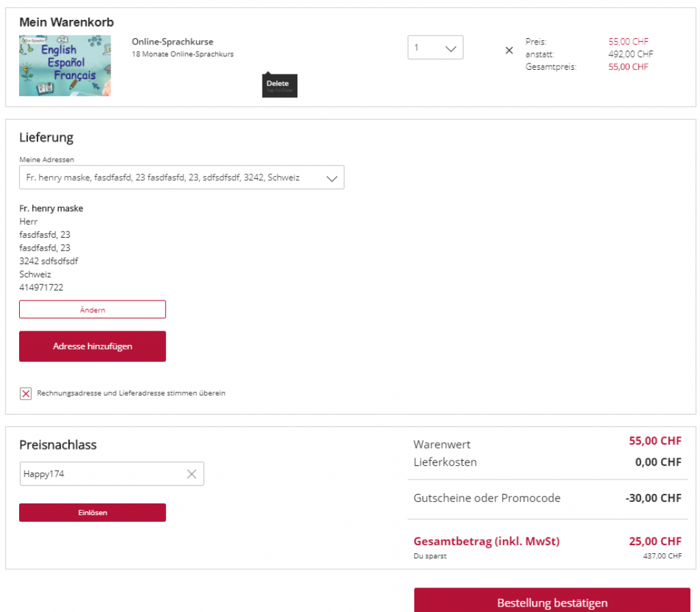Click the Rechnungsadresse und Lieferadresse label text

click(131, 393)
